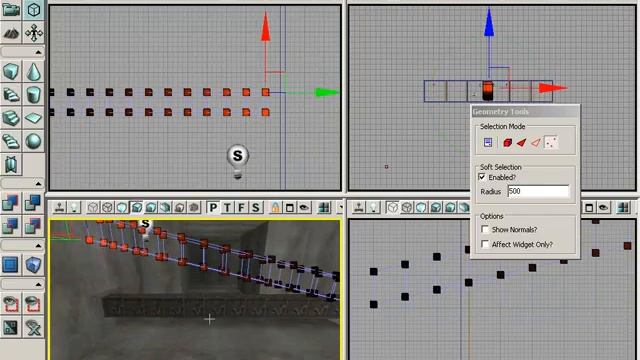Open perspective viewport show flags eye
The image size is (640, 360).
point(304,207)
